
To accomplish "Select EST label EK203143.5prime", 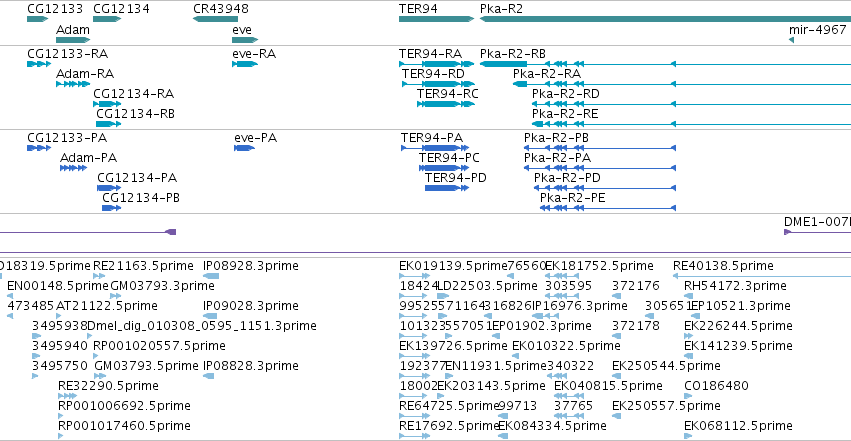I will tap(491, 386).
